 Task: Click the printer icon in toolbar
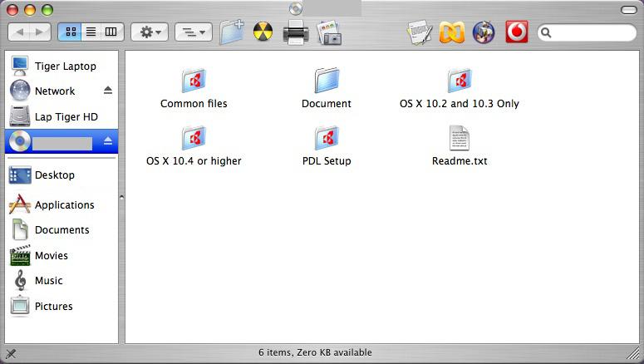coord(296,32)
